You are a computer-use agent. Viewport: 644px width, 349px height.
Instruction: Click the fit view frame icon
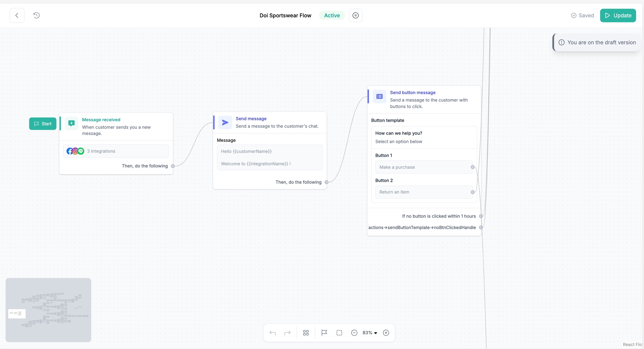(x=339, y=333)
